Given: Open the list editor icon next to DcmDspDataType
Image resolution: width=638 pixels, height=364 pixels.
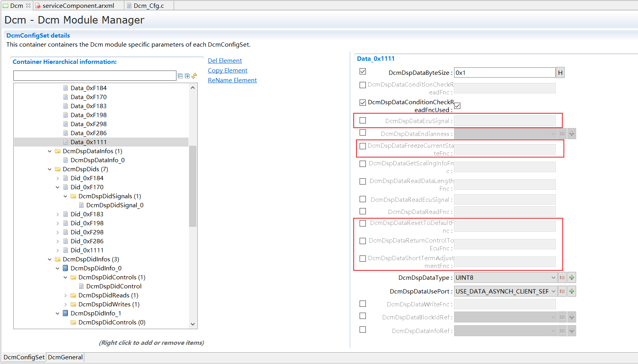Looking at the screenshot, I should tap(562, 277).
